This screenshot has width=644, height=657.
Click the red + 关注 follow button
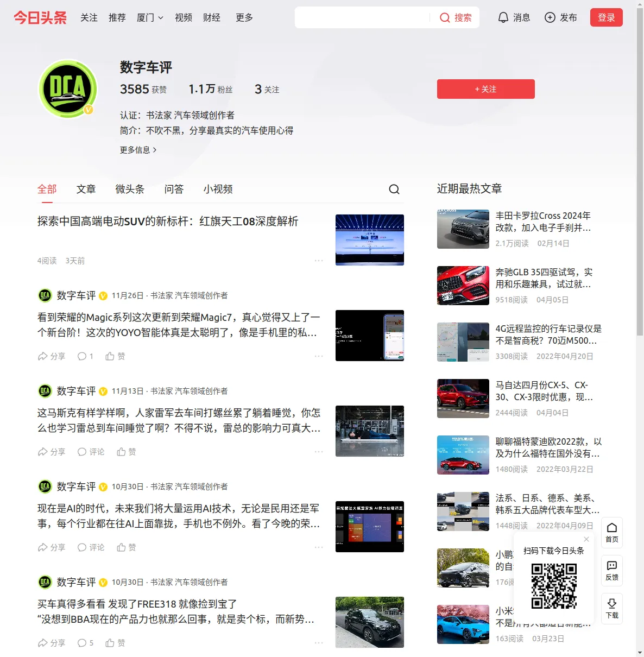[485, 89]
